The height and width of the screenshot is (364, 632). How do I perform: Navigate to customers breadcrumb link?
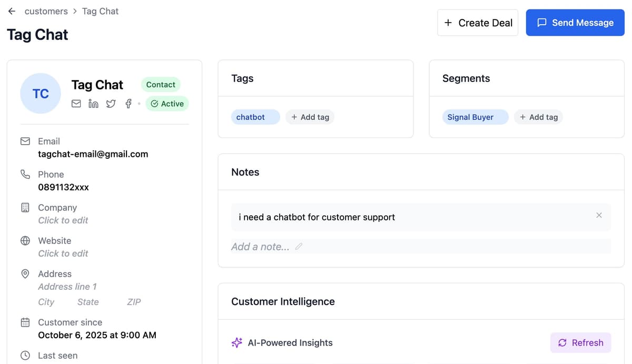click(x=46, y=11)
